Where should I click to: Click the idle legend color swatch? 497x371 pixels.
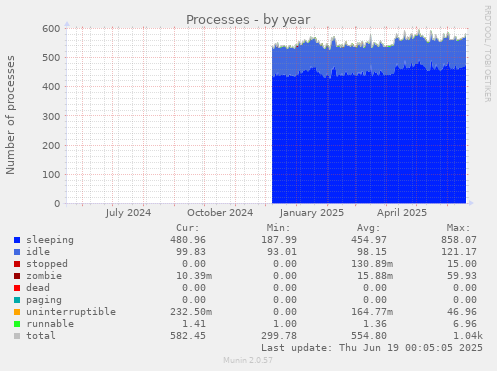(17, 252)
